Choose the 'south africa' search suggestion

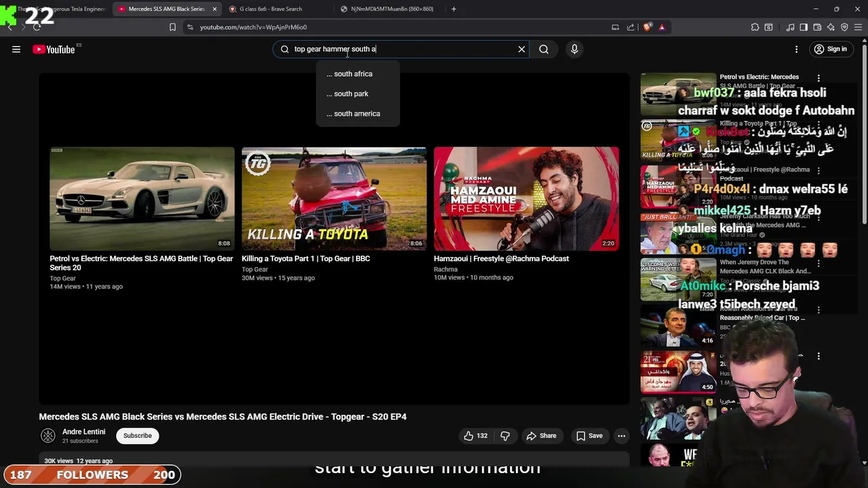[357, 74]
